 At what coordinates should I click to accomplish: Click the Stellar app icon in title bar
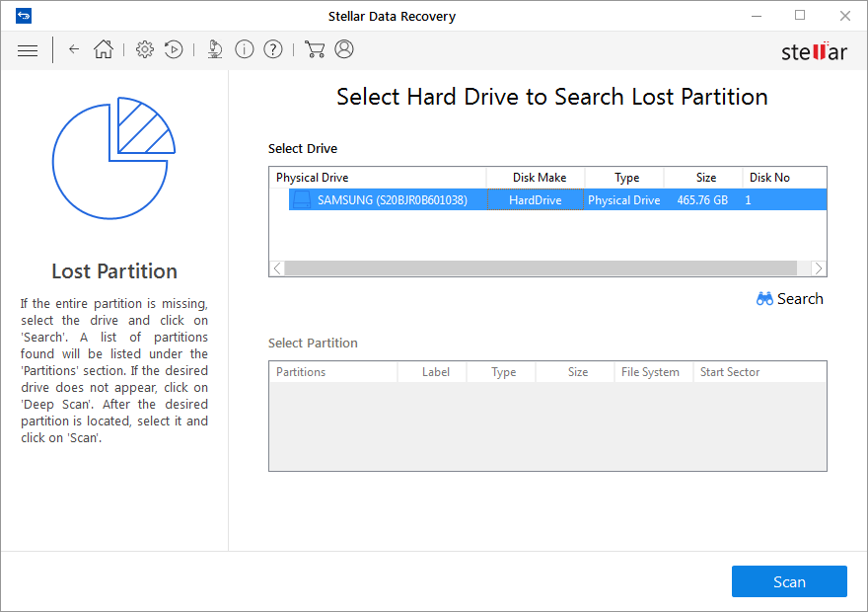tap(24, 16)
